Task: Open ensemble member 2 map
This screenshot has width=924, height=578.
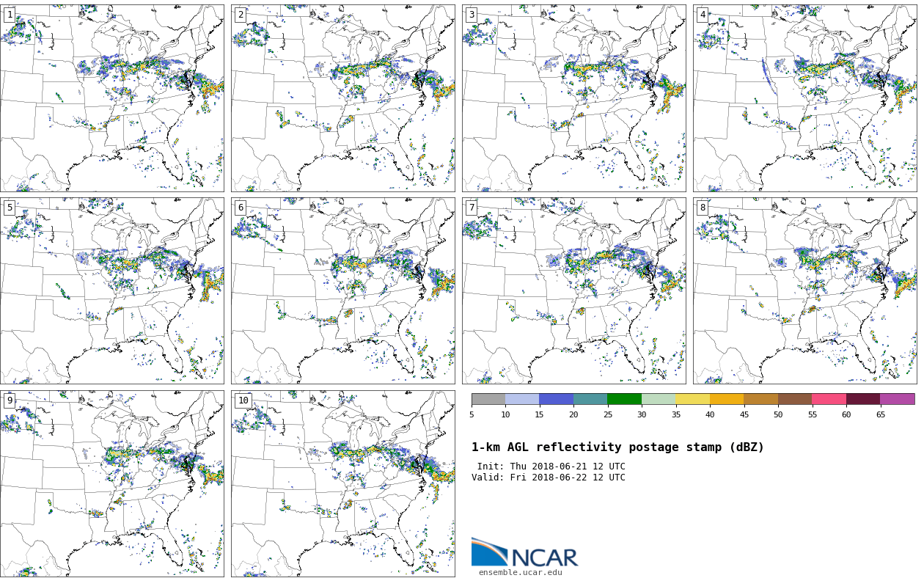Action: click(x=342, y=98)
